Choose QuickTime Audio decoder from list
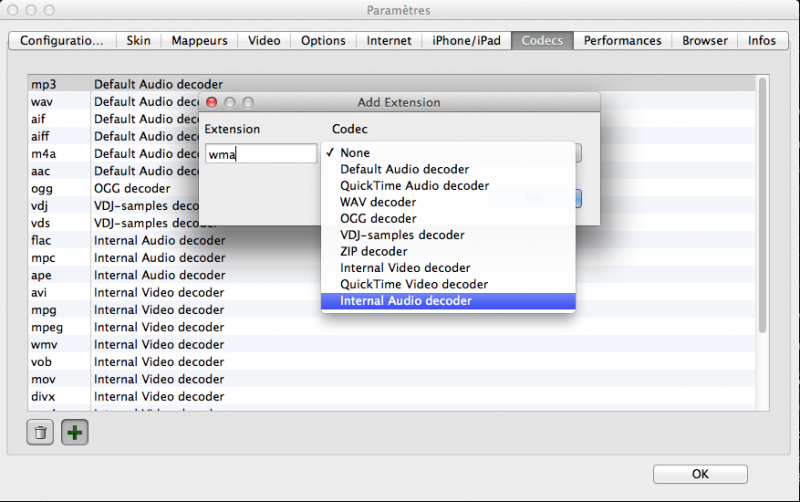 (x=414, y=186)
